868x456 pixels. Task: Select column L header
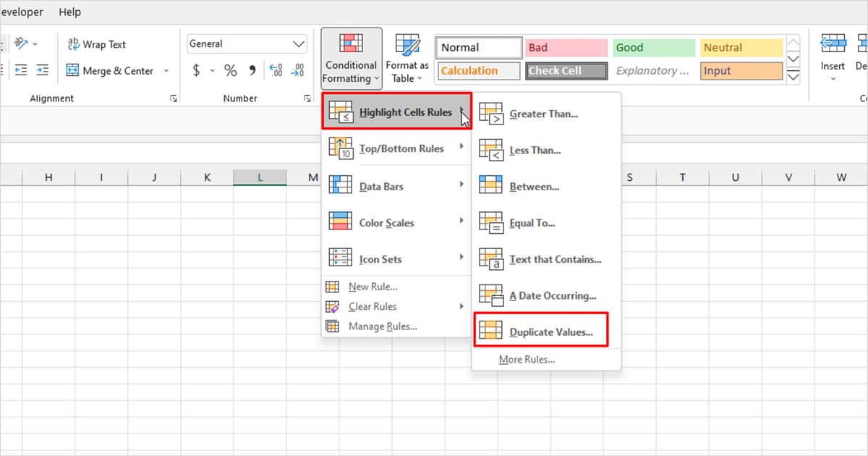click(x=260, y=177)
